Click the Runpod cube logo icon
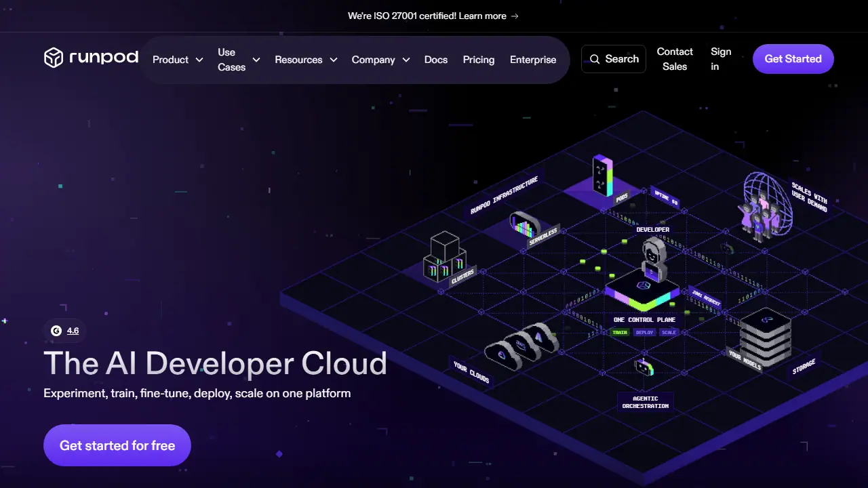 pos(54,58)
